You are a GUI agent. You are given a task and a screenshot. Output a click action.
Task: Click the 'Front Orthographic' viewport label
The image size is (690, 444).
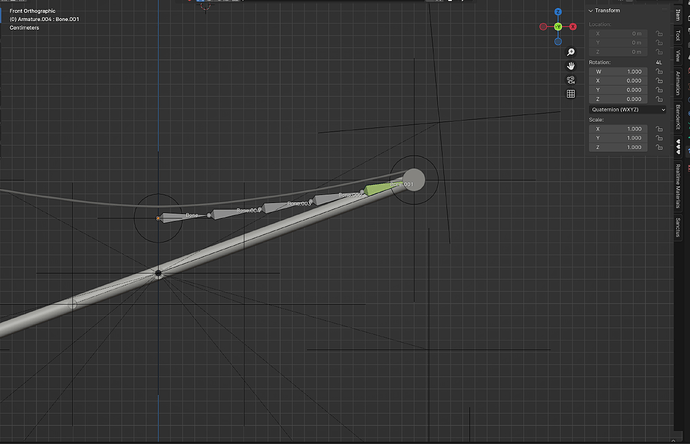[x=33, y=11]
